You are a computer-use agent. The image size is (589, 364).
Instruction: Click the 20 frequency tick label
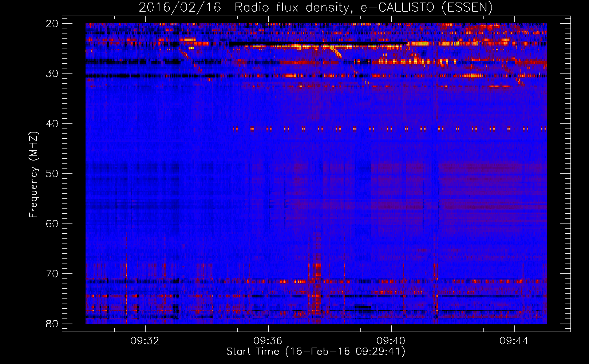pyautogui.click(x=52, y=24)
